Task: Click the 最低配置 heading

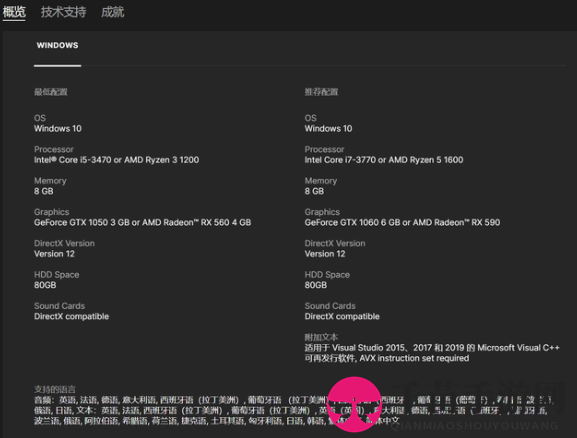Action: pyautogui.click(x=51, y=92)
